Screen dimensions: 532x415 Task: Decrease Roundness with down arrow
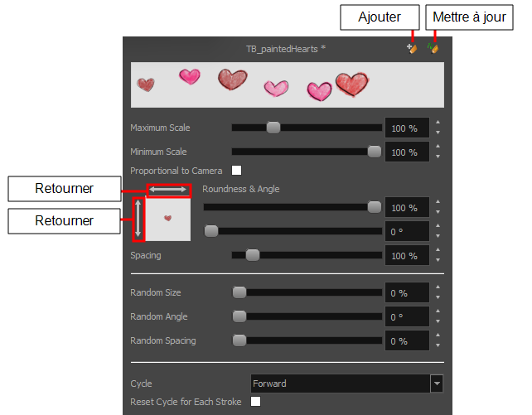438,212
